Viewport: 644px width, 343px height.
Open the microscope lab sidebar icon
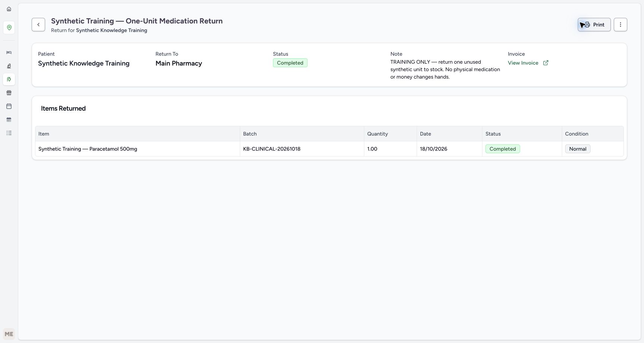coord(9,66)
